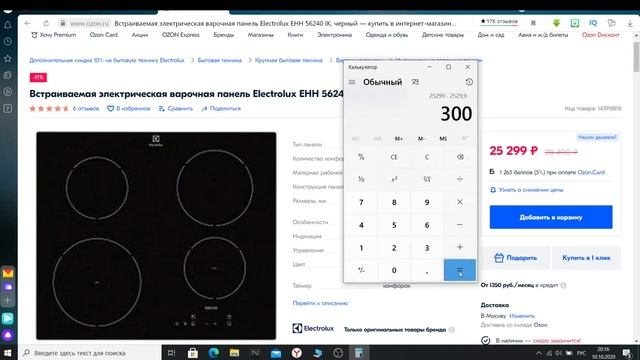Click the MS memory store key

coord(443,139)
